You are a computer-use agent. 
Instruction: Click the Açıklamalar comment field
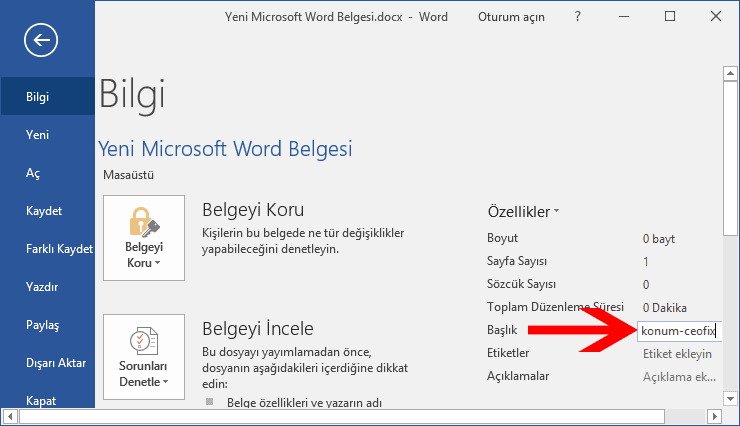[679, 377]
